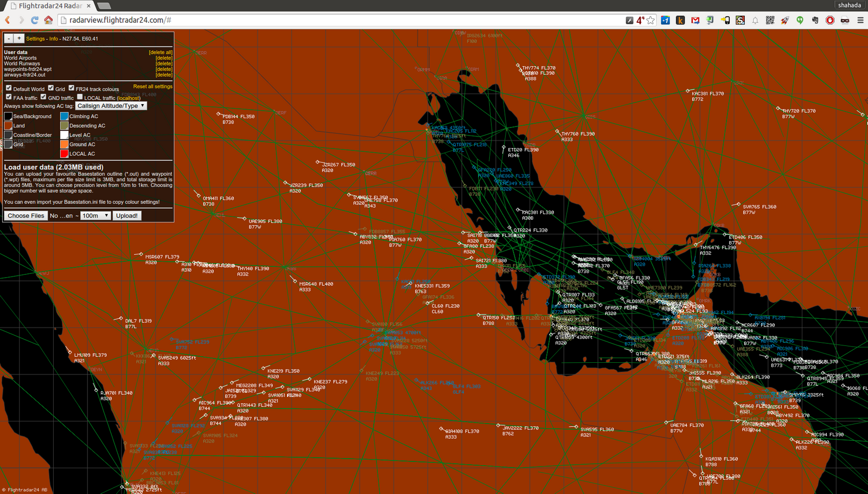Enable LOCAL traffic checkbox
This screenshot has height=494, width=868.
point(80,97)
